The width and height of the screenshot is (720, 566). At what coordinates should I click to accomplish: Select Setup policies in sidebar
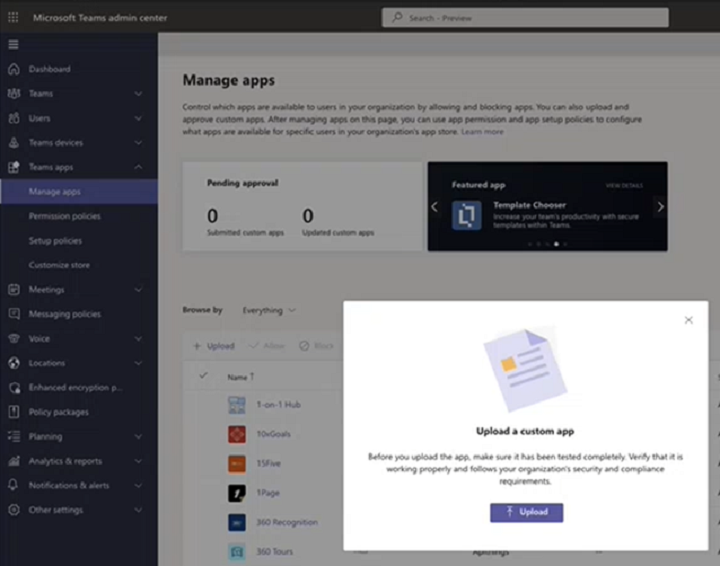tap(55, 241)
